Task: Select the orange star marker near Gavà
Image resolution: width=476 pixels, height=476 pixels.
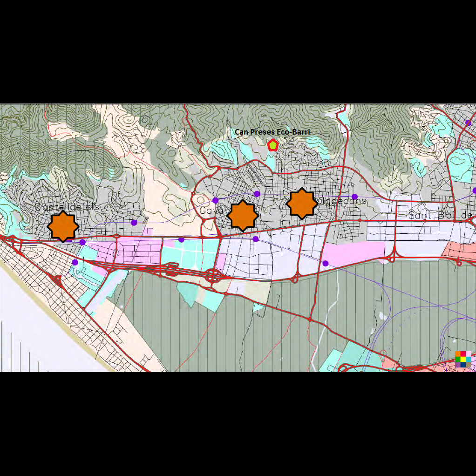Action: click(x=243, y=216)
